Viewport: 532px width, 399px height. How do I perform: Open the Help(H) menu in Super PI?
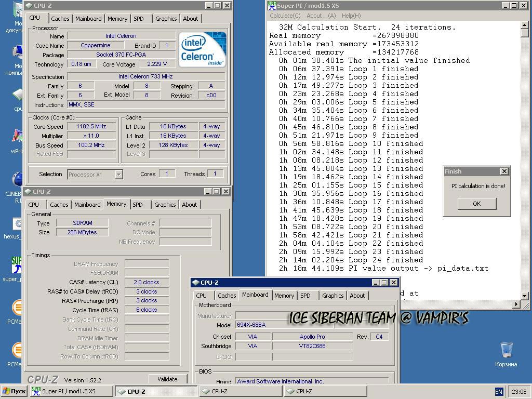coord(351,16)
